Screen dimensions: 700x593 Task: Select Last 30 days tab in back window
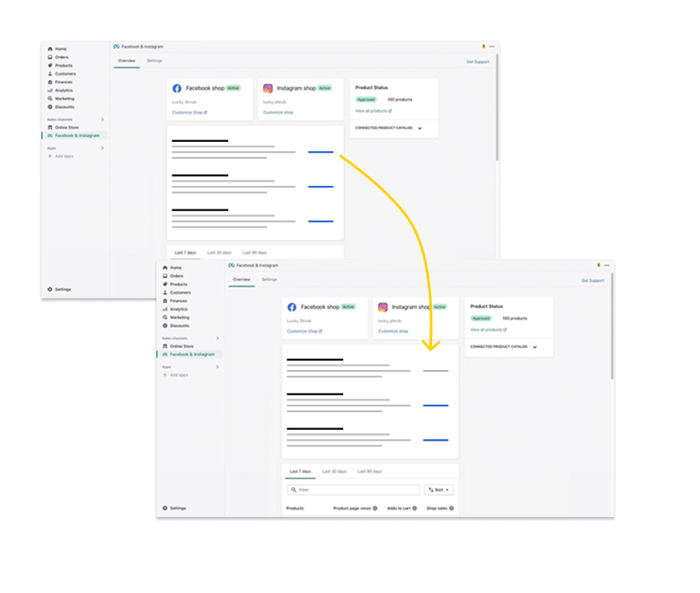tap(219, 253)
